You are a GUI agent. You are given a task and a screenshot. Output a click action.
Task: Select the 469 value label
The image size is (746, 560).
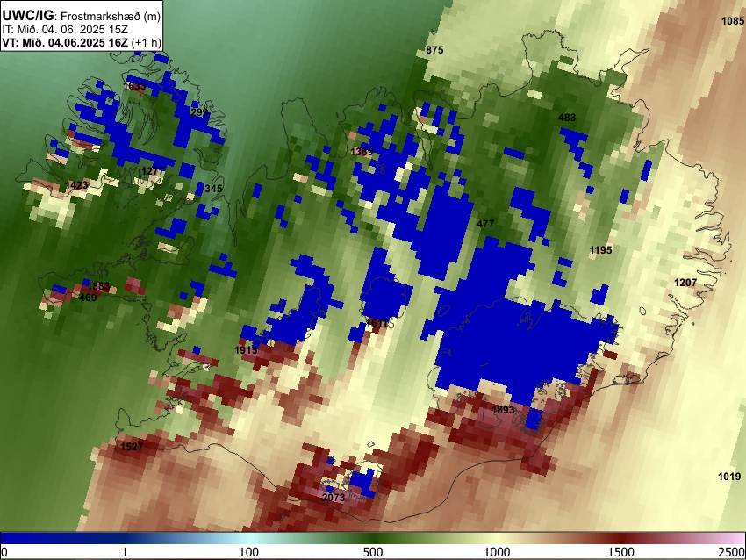[88, 298]
